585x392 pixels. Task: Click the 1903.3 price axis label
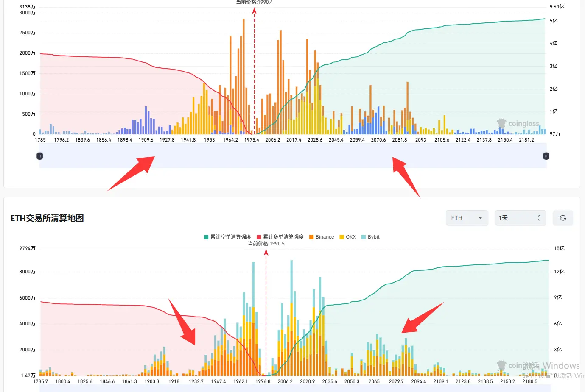tap(151, 381)
